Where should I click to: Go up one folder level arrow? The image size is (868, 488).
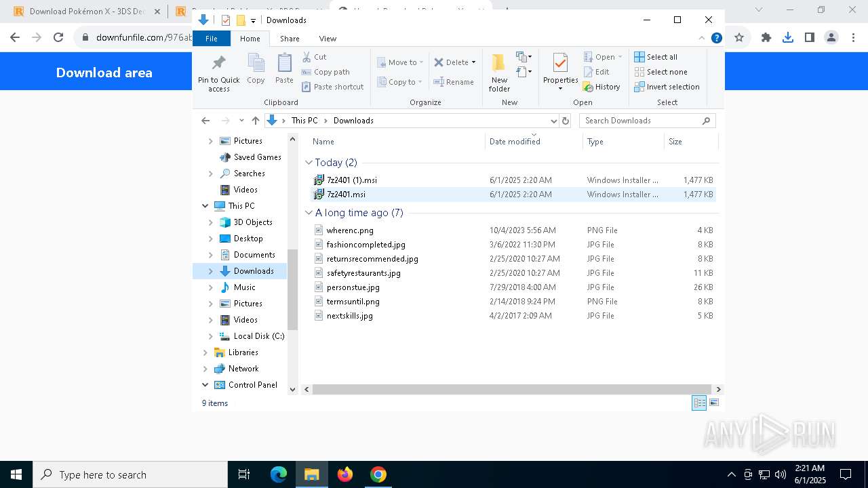255,121
